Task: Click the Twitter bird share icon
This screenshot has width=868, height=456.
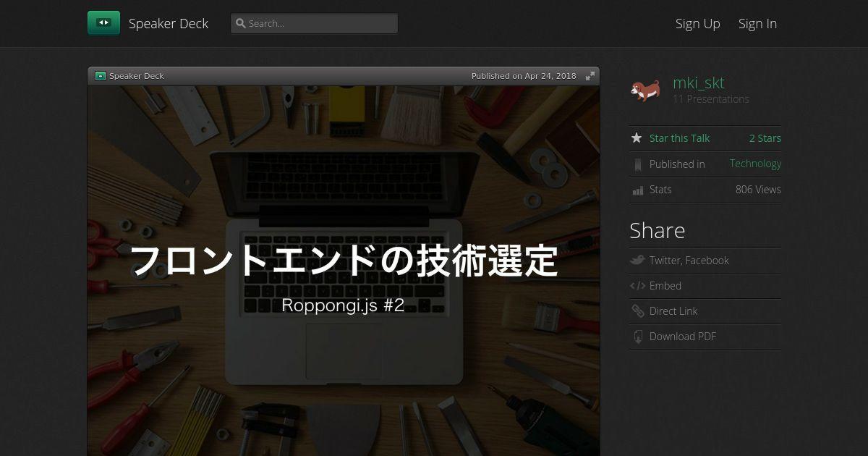Action: coord(637,261)
